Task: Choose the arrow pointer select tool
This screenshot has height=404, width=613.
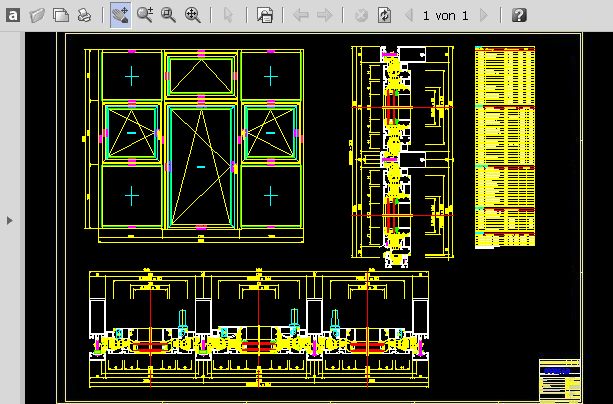Action: [x=228, y=15]
